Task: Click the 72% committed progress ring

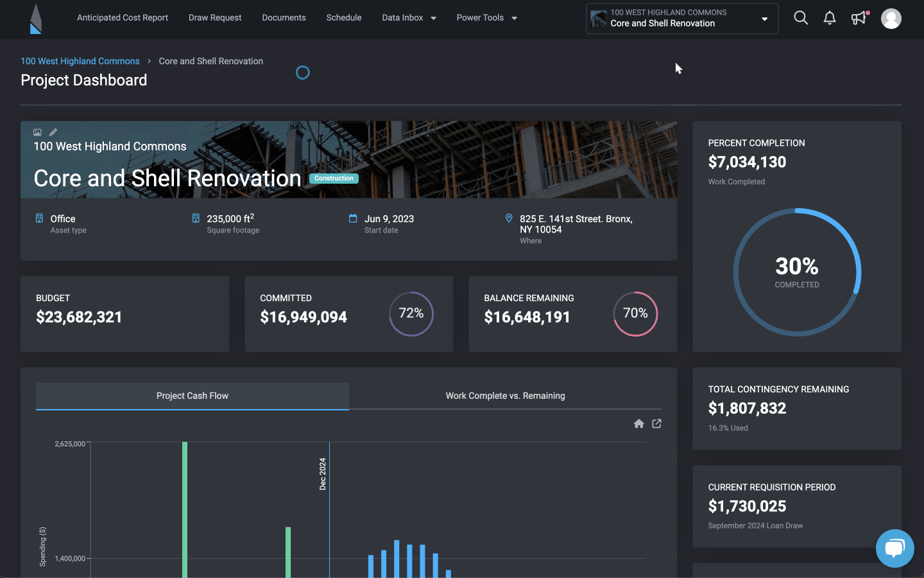Action: tap(411, 313)
